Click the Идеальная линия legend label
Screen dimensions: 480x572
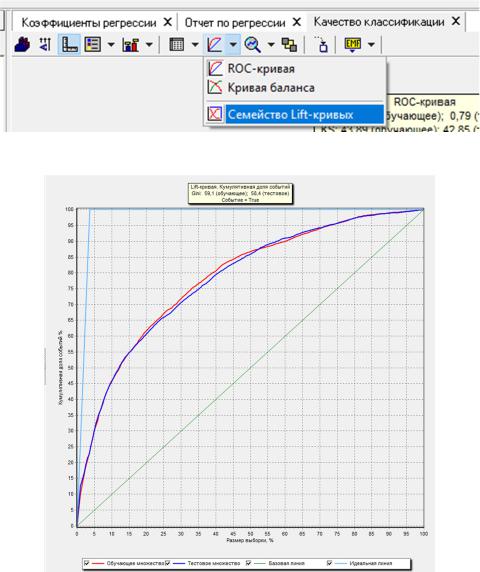tap(370, 563)
